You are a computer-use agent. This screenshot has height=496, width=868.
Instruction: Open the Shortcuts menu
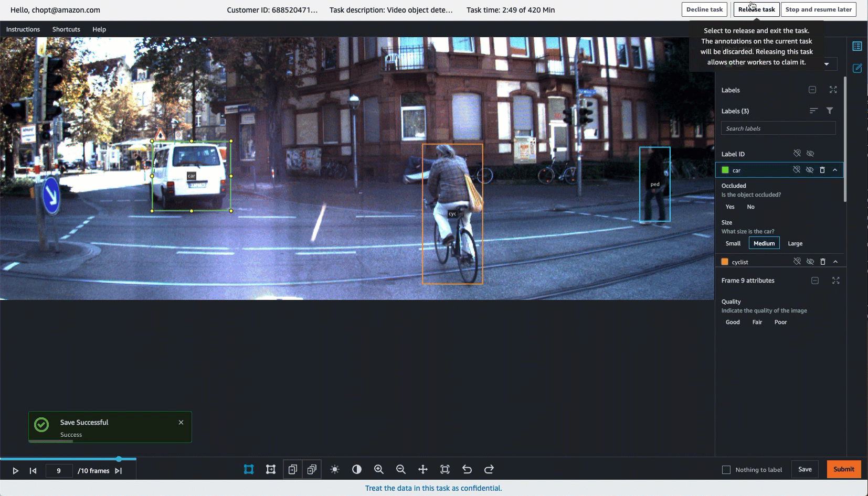pyautogui.click(x=66, y=29)
